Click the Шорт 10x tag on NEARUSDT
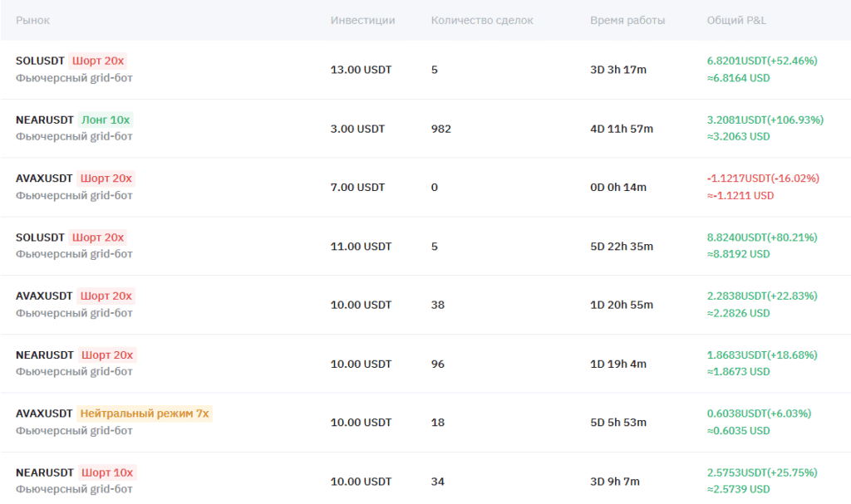 [107, 472]
